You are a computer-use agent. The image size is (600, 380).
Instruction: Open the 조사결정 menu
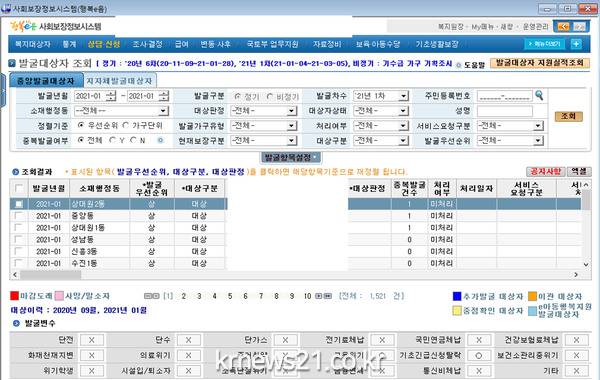(x=147, y=44)
